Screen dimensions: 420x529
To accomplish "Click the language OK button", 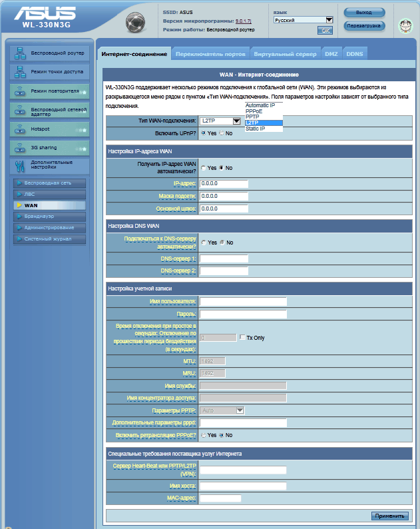I will click(325, 31).
